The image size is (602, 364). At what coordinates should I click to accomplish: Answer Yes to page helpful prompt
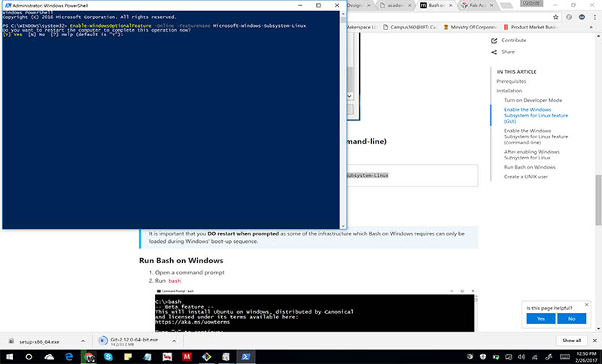(x=540, y=319)
